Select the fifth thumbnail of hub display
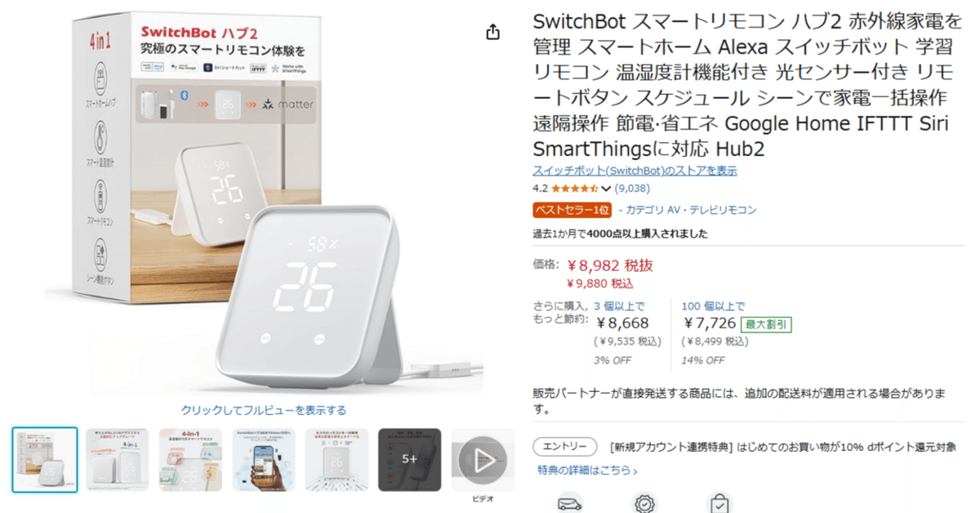This screenshot has width=980, height=513. 336,459
